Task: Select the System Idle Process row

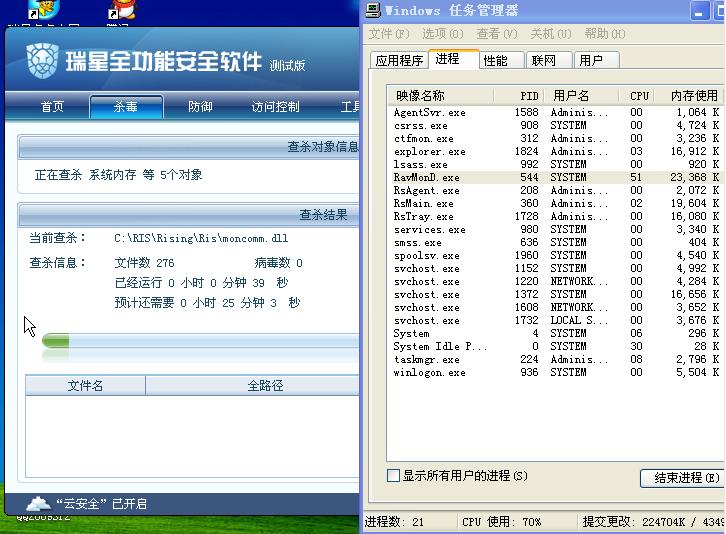Action: [x=556, y=346]
